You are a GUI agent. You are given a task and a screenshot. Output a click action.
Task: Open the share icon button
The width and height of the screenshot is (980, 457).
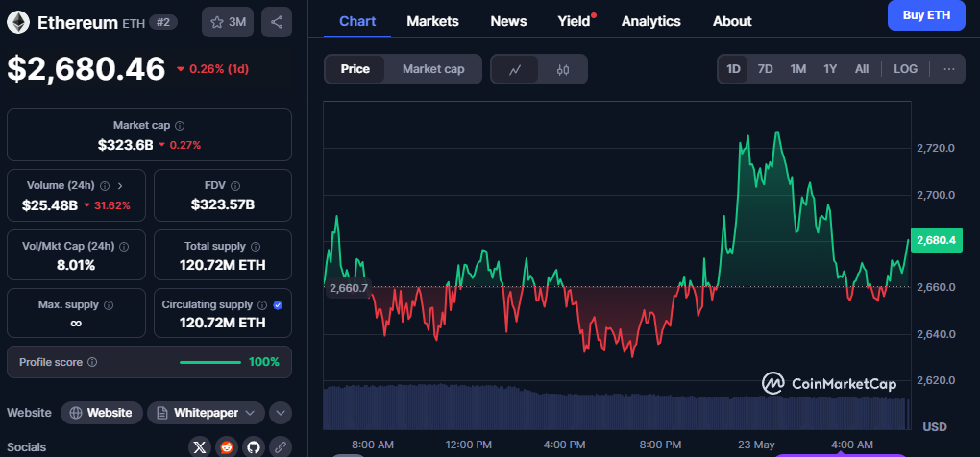point(277,22)
